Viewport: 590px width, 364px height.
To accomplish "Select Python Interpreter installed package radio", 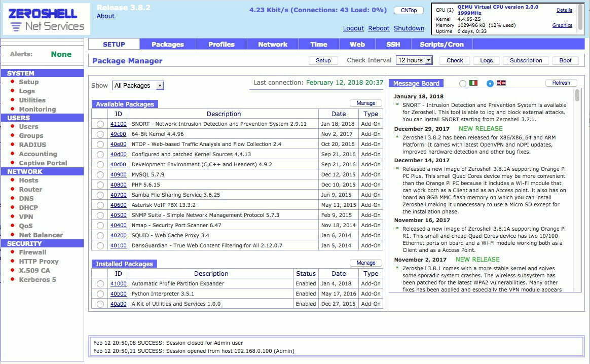I will (100, 294).
